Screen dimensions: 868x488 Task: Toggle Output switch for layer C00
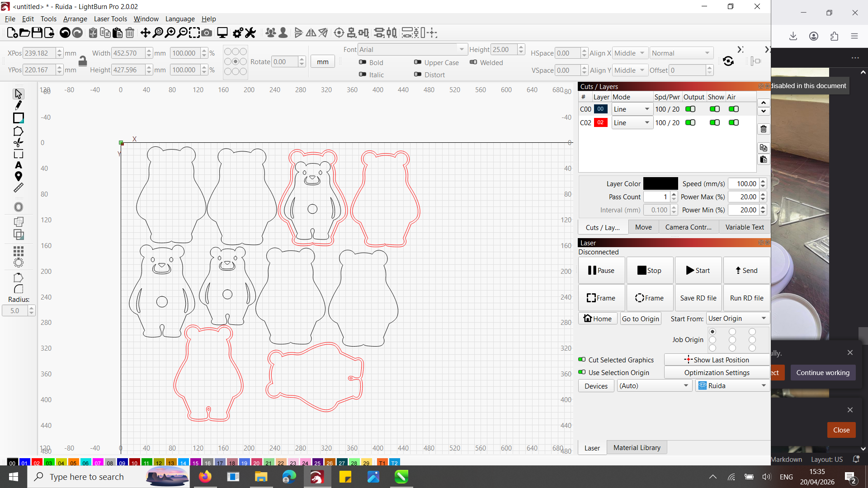(x=690, y=109)
